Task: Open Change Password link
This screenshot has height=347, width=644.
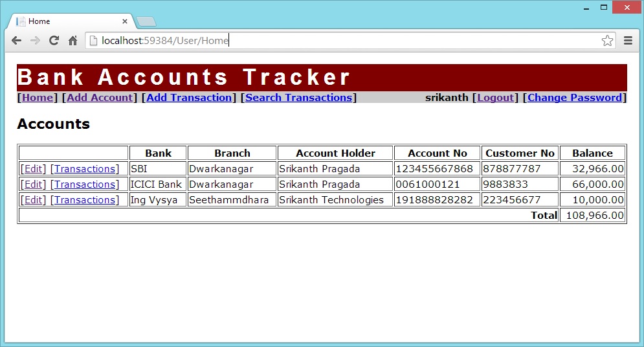Action: point(575,97)
